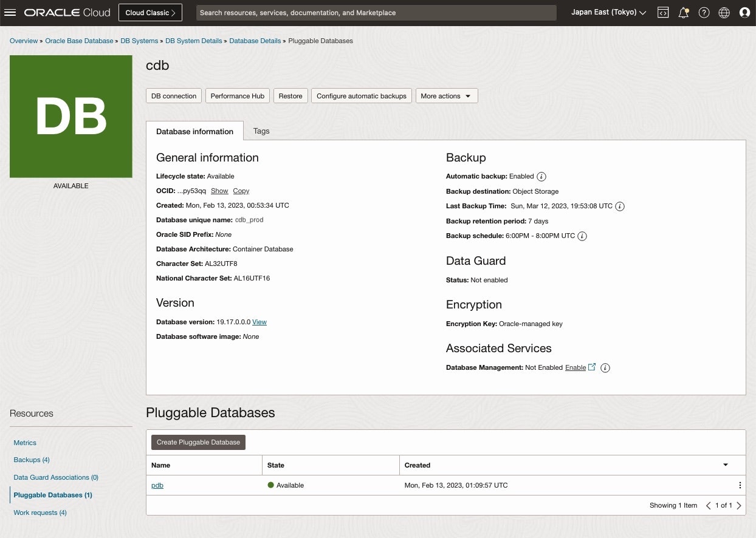
Task: Open the notifications bell icon
Action: pos(684,13)
